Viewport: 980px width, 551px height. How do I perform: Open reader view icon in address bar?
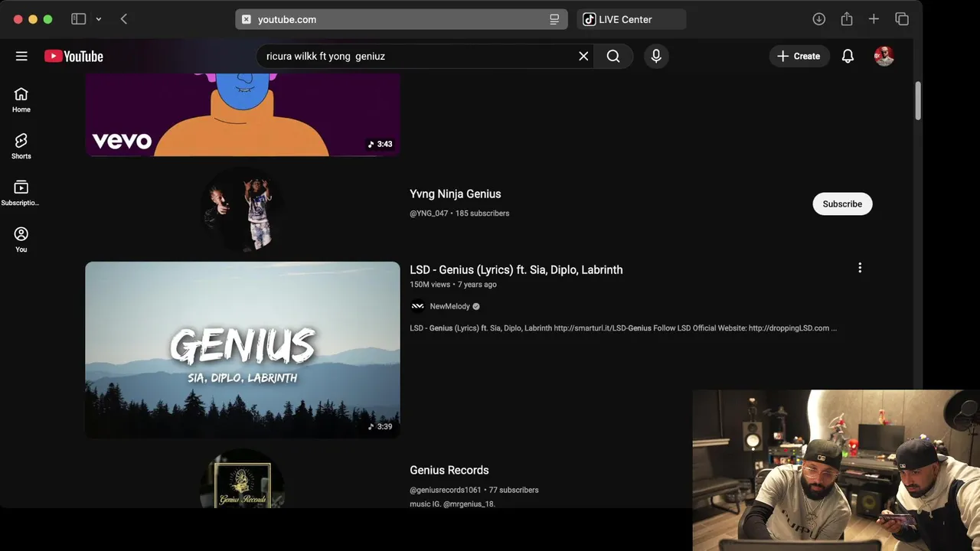point(554,19)
